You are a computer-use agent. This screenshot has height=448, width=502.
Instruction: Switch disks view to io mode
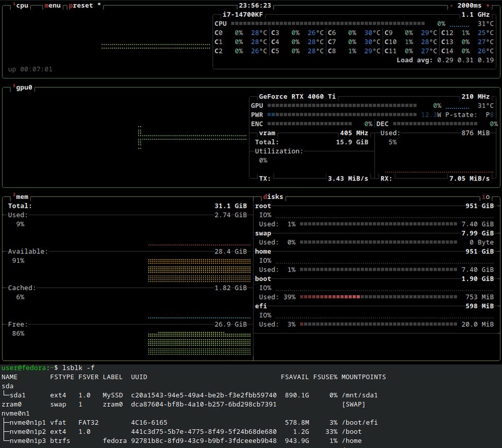(x=486, y=197)
